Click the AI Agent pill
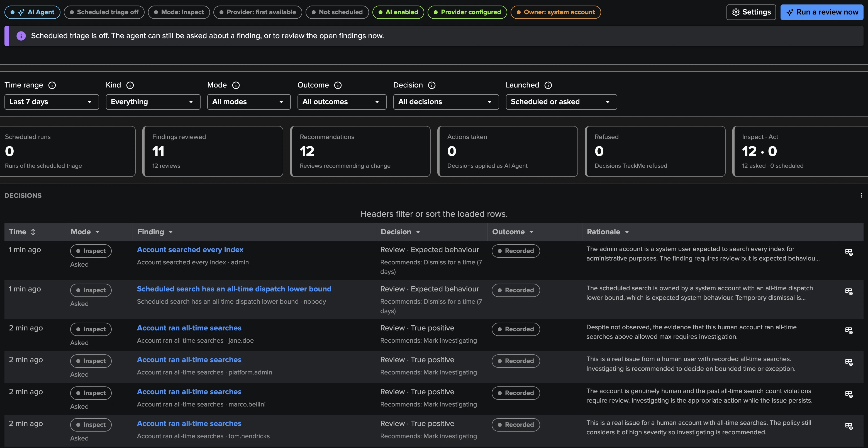This screenshot has height=448, width=868. pyautogui.click(x=32, y=12)
